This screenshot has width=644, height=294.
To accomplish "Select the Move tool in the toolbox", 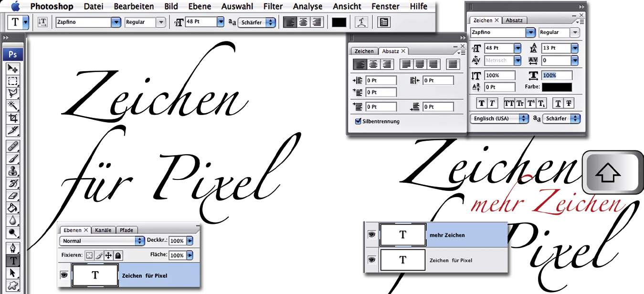I will click(x=13, y=69).
